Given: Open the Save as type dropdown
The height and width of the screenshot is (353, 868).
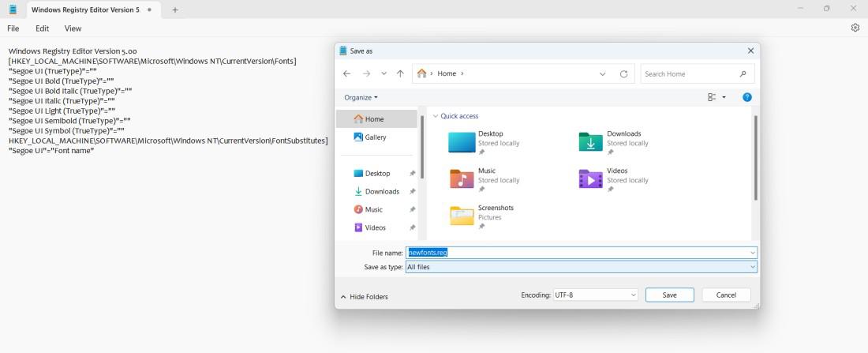Looking at the screenshot, I should point(582,267).
